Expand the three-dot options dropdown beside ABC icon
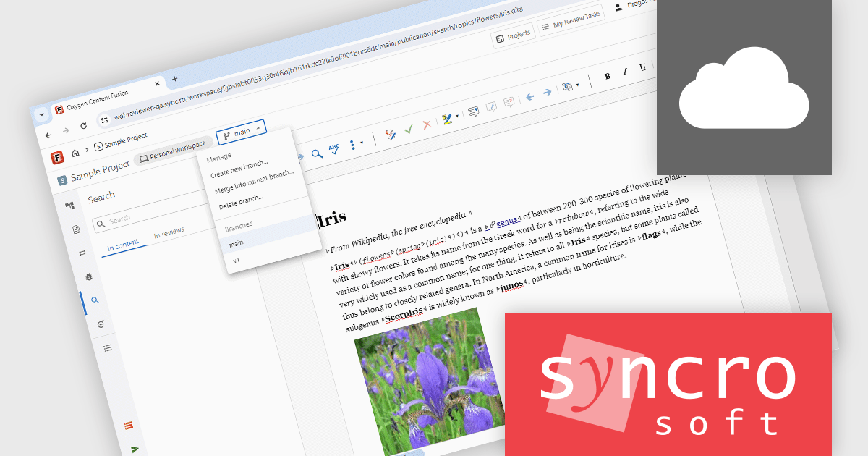Image resolution: width=868 pixels, height=456 pixels. 353,146
